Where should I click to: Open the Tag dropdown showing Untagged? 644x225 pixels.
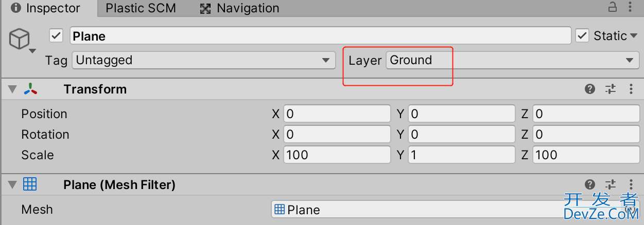[203, 60]
